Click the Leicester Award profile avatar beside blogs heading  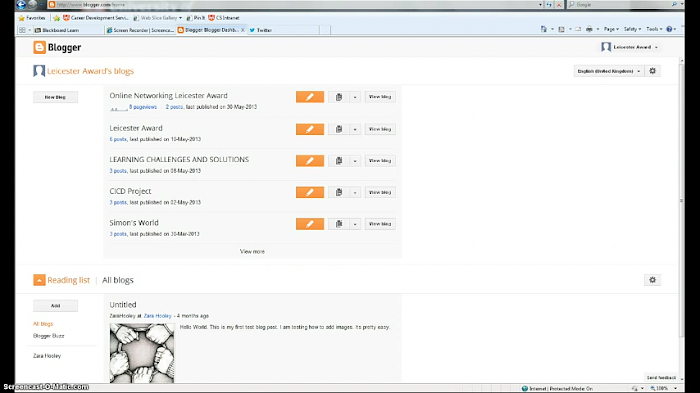coord(39,71)
